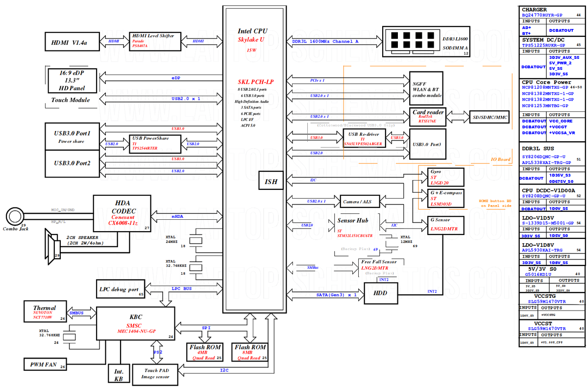This screenshot has height=392, width=588.
Task: Click the 'Touch Module' label
Action: [71, 100]
